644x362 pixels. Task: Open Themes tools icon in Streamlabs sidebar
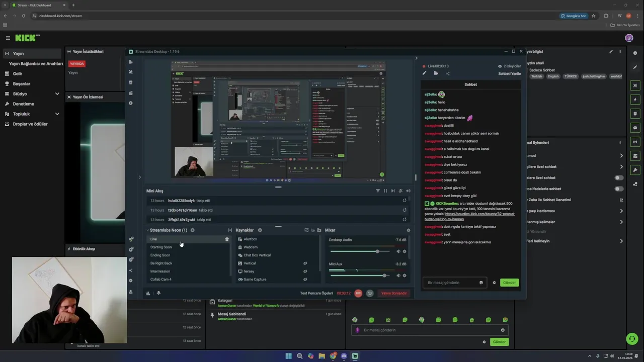[x=131, y=72]
